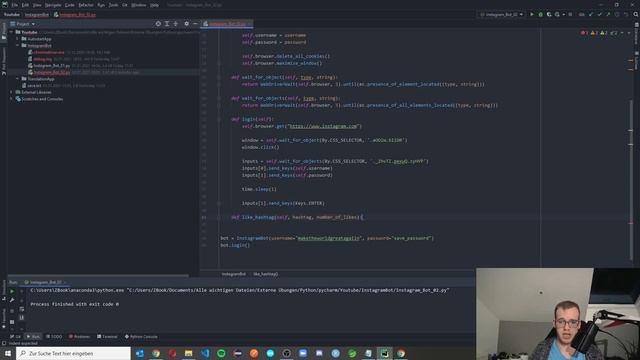Open Search Everywhere magnifier icon

636,14
